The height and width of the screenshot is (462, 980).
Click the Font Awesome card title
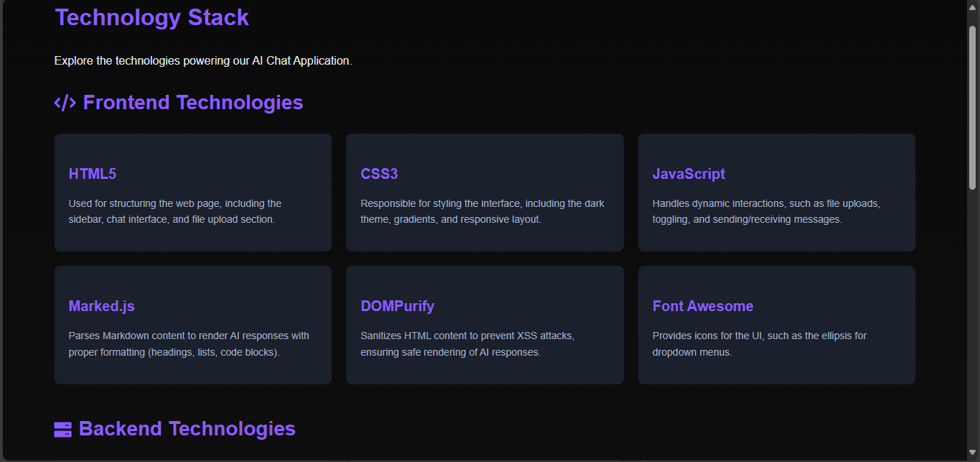[702, 306]
